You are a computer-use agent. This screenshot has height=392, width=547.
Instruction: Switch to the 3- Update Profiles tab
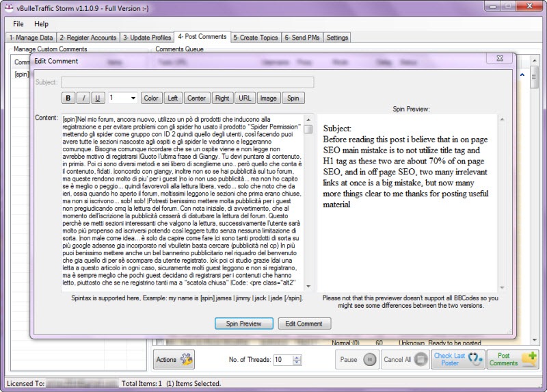147,38
